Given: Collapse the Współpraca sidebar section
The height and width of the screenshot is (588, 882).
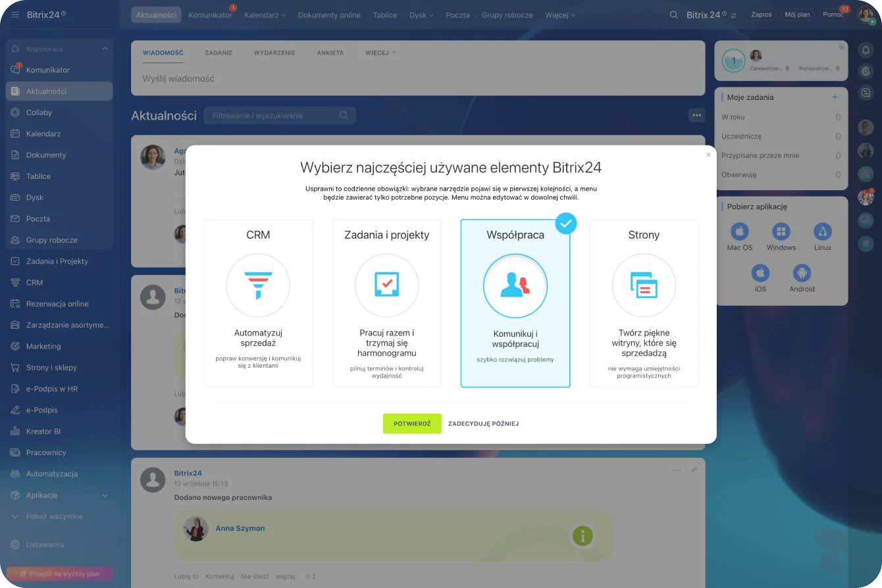Looking at the screenshot, I should pos(104,49).
